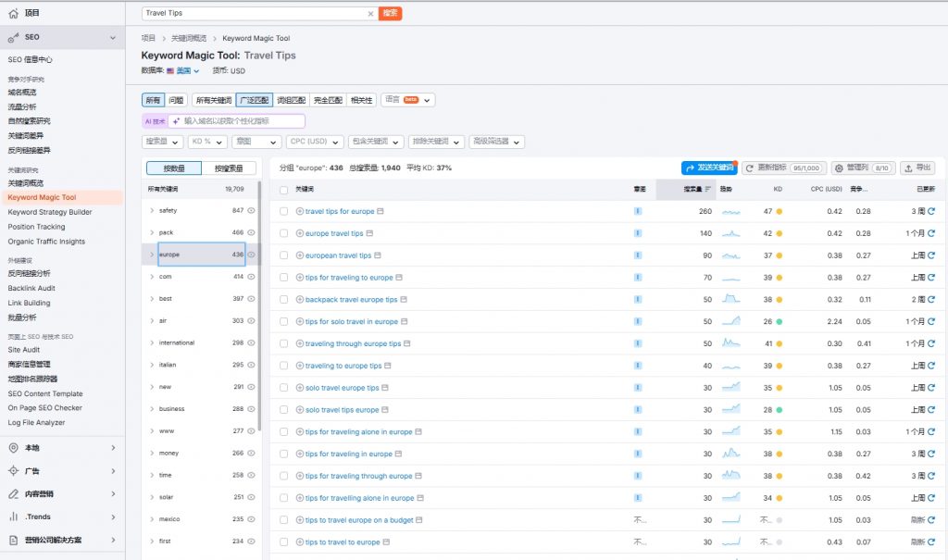Viewport: 948px width, 560px height.
Task: Open Backlink Audit in sidebar
Action: point(31,289)
